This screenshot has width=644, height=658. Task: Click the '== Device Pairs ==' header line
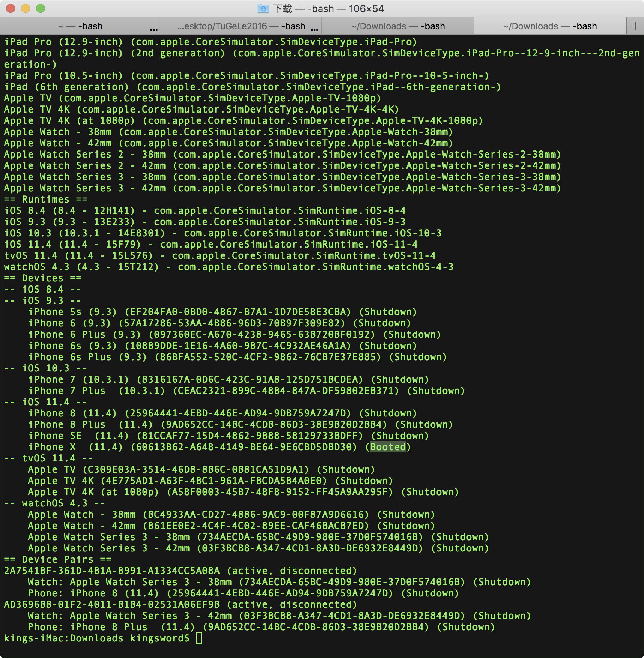point(58,559)
